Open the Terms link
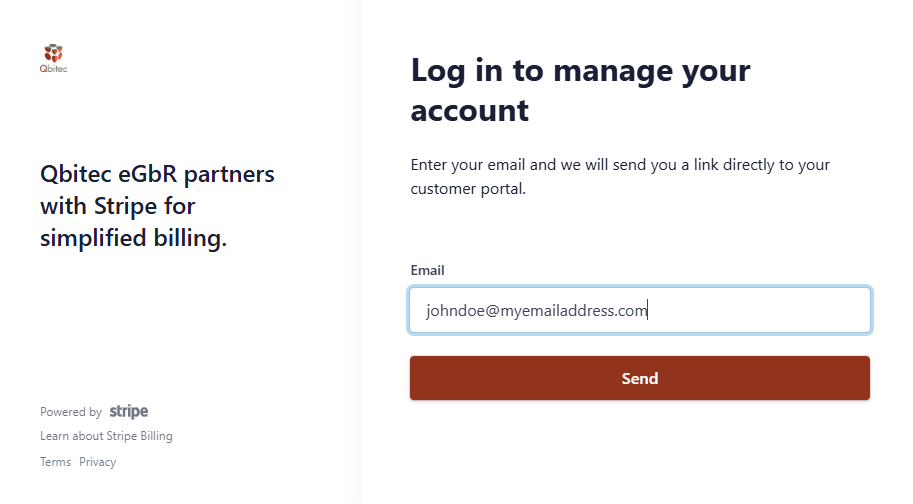 point(55,462)
